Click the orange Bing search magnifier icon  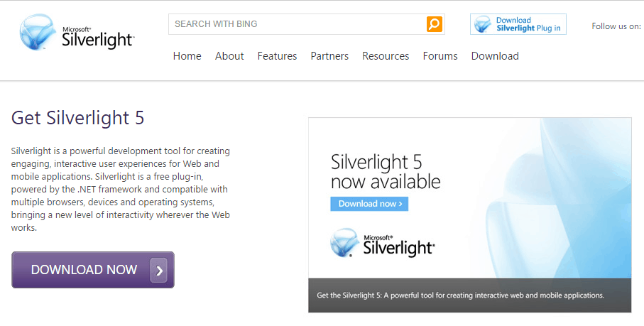[x=434, y=24]
